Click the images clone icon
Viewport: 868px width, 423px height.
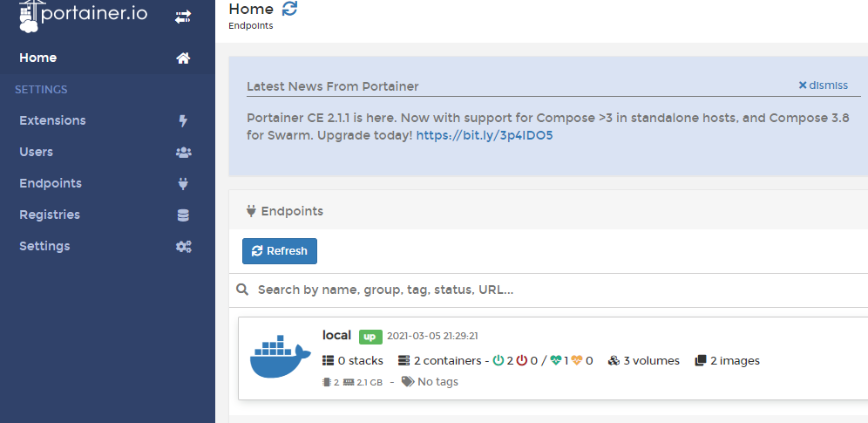pos(701,360)
